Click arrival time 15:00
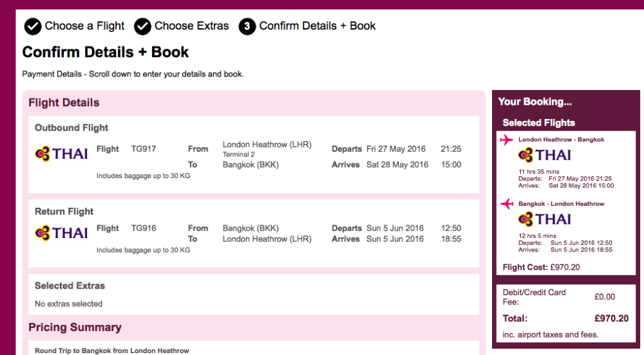 [x=451, y=165]
